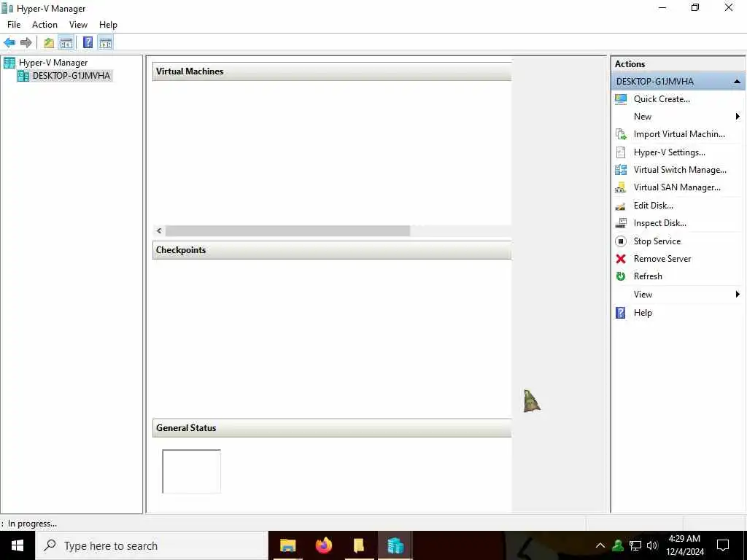Click the Hyper-V Manager root node icon
Screen dimensions: 747x560
click(x=9, y=63)
